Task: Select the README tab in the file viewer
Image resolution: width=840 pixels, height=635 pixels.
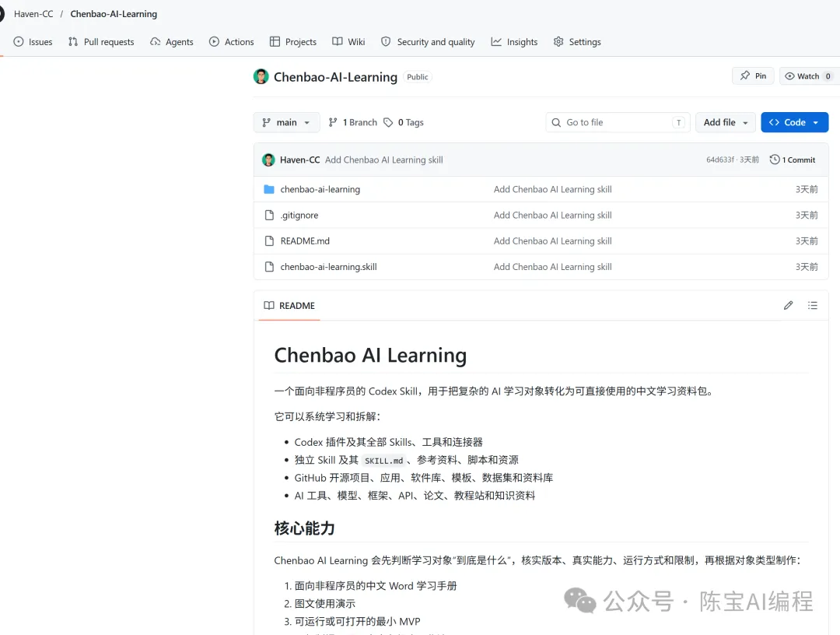Action: 289,306
